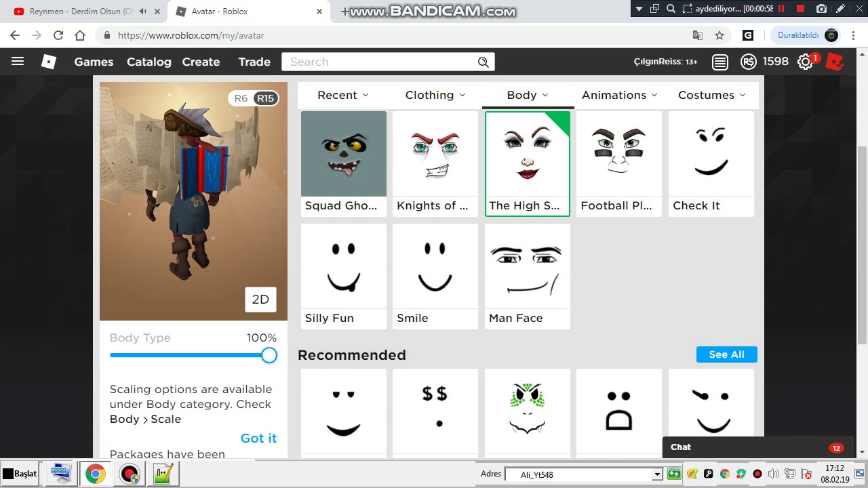This screenshot has height=488, width=868.
Task: Open the Create page
Action: click(201, 62)
